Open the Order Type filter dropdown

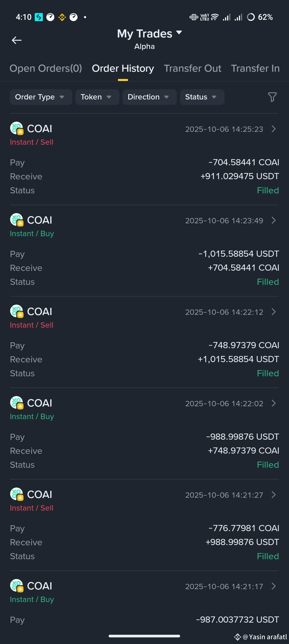click(41, 97)
